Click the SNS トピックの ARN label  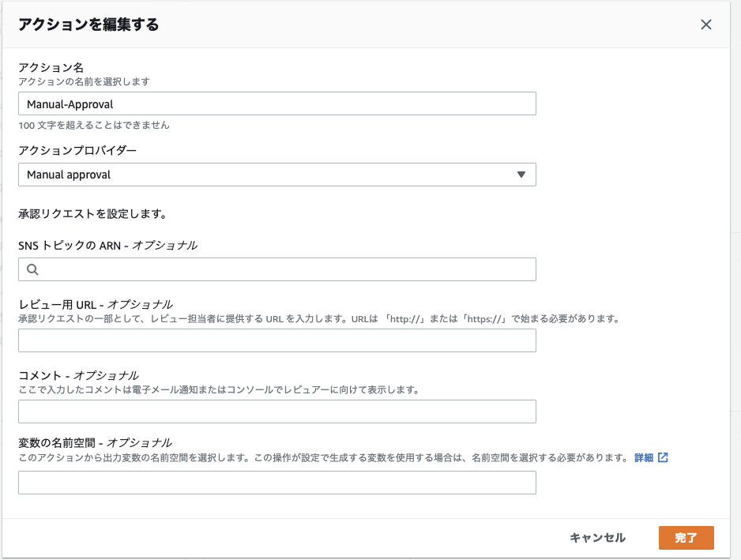(x=107, y=246)
